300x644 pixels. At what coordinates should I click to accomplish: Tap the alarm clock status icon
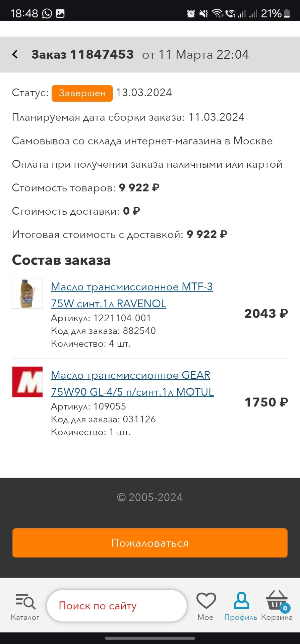click(191, 13)
